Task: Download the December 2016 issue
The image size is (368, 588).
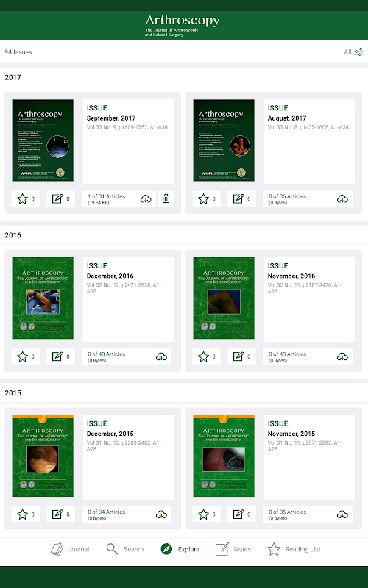Action: pyautogui.click(x=161, y=356)
